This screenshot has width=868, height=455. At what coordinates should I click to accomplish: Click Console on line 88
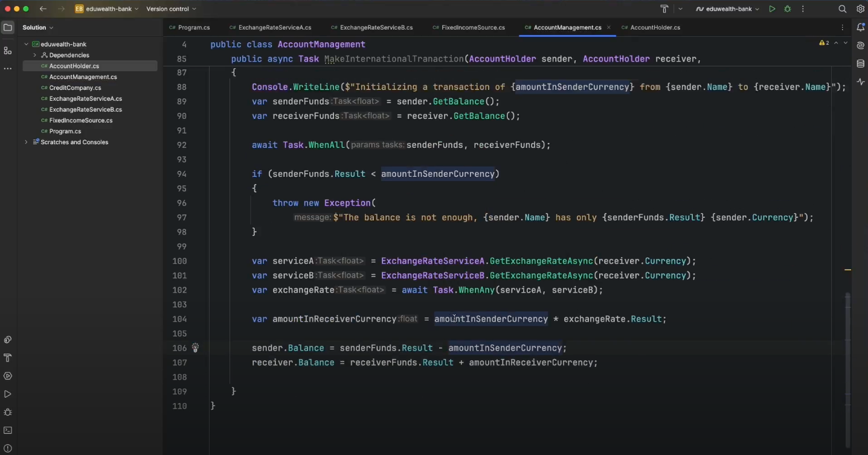tap(270, 87)
